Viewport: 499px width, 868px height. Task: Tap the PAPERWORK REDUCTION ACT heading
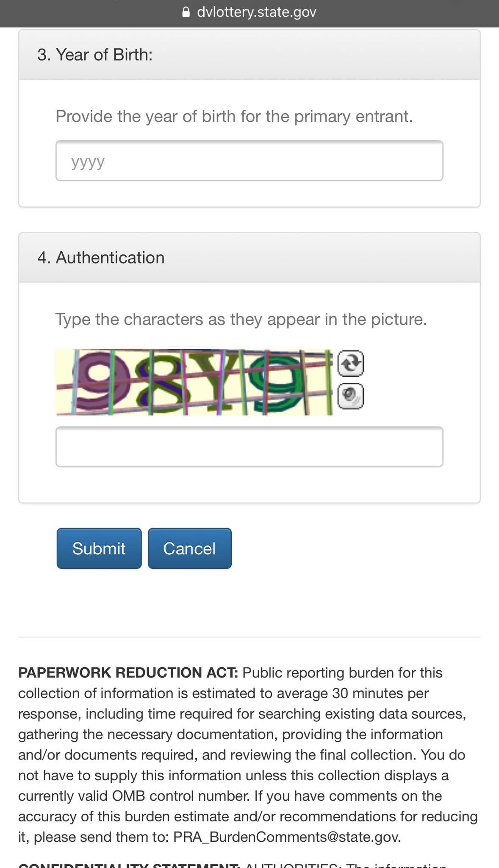(x=128, y=673)
